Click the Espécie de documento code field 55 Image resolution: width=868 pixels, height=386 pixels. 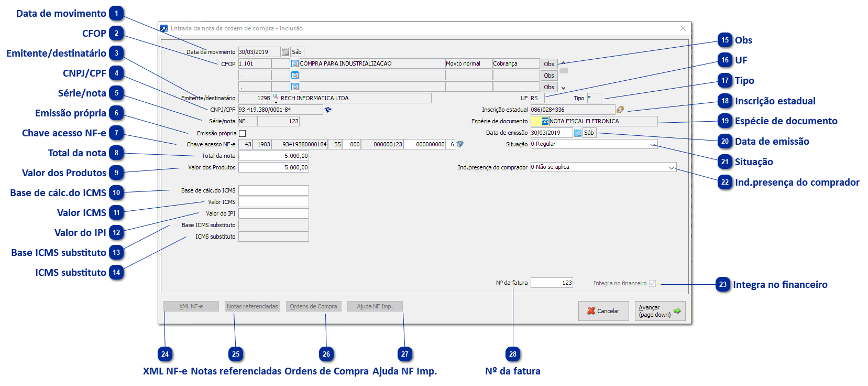click(x=540, y=121)
